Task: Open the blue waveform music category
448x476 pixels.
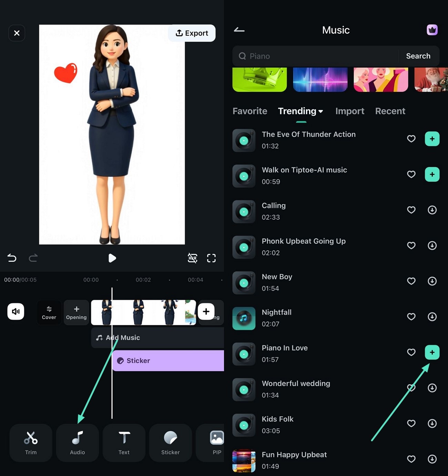Action: (x=320, y=80)
